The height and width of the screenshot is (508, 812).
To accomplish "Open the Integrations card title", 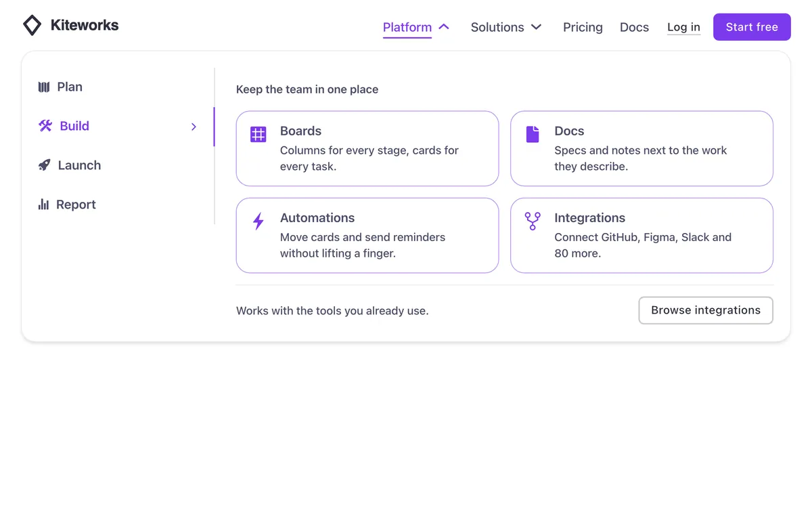I will pyautogui.click(x=589, y=217).
